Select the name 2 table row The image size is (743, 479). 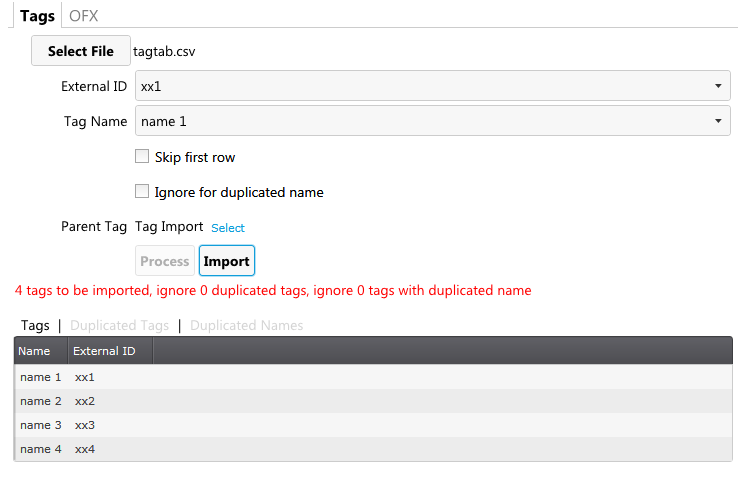[373, 401]
